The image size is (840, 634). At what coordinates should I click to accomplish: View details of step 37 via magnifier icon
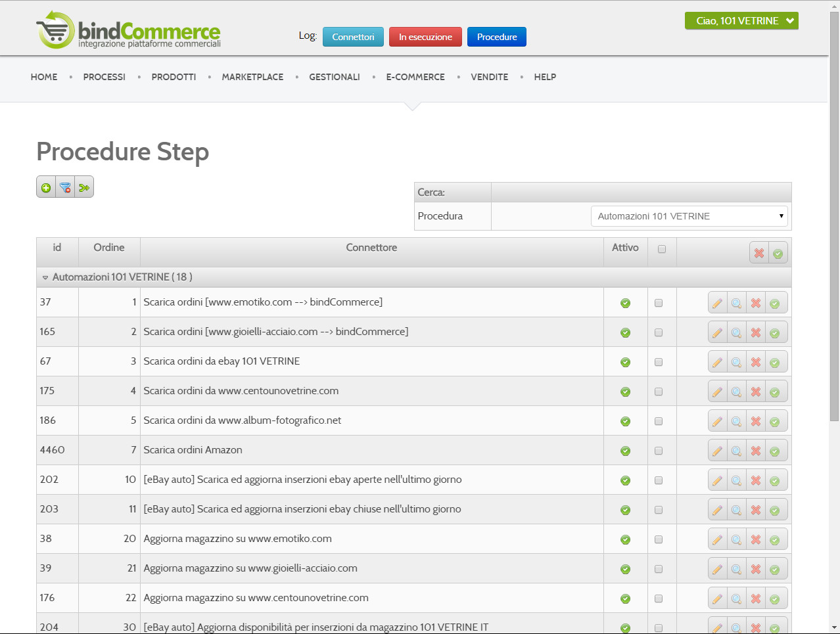click(x=737, y=303)
